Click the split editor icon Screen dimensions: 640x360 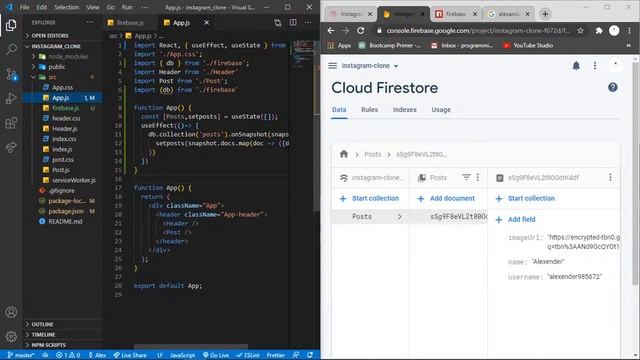point(293,22)
